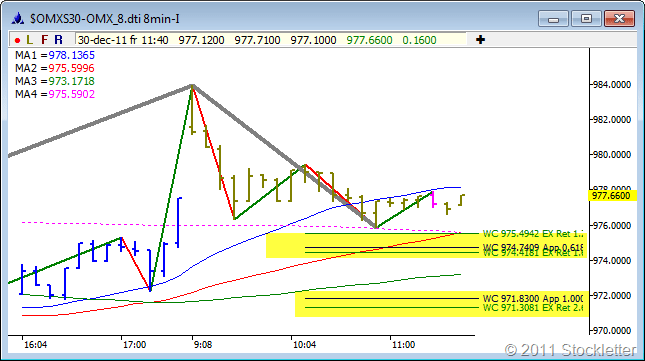This screenshot has width=645, height=361.
Task: Click the high price 977.7100
Action: 258,40
